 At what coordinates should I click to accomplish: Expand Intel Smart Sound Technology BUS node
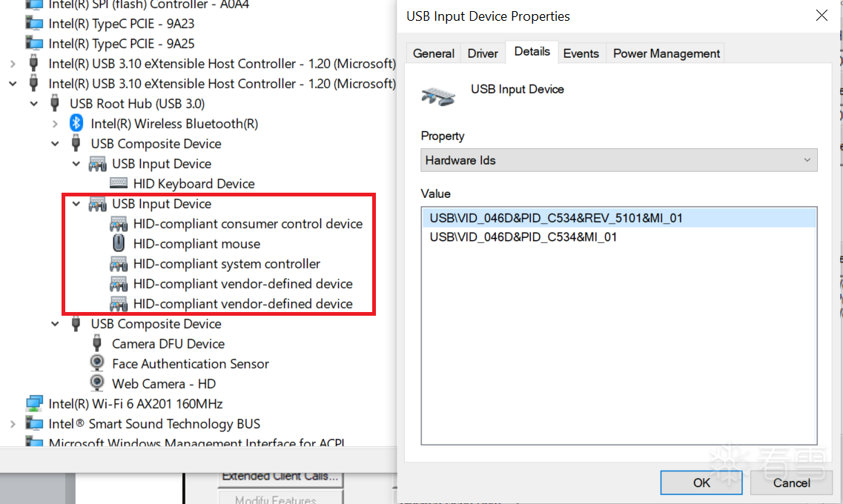[x=13, y=424]
